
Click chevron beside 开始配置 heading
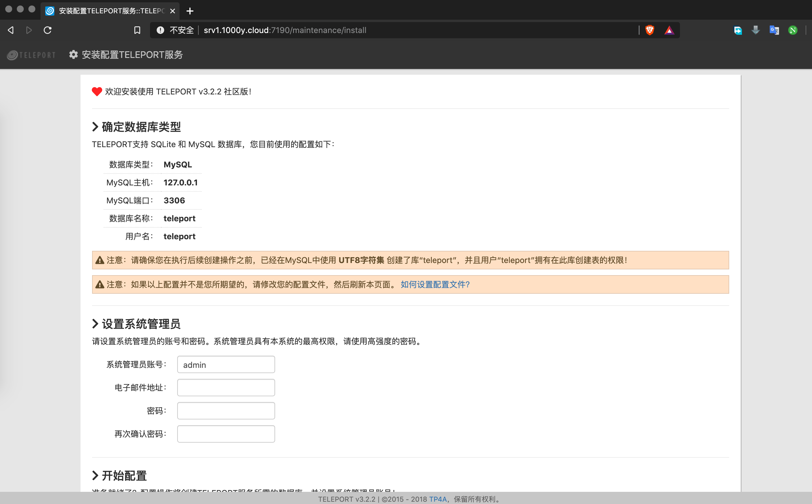pos(95,476)
